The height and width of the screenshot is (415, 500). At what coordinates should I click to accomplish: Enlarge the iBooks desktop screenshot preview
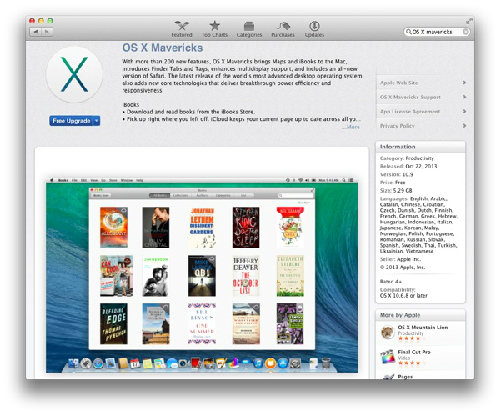tap(202, 276)
